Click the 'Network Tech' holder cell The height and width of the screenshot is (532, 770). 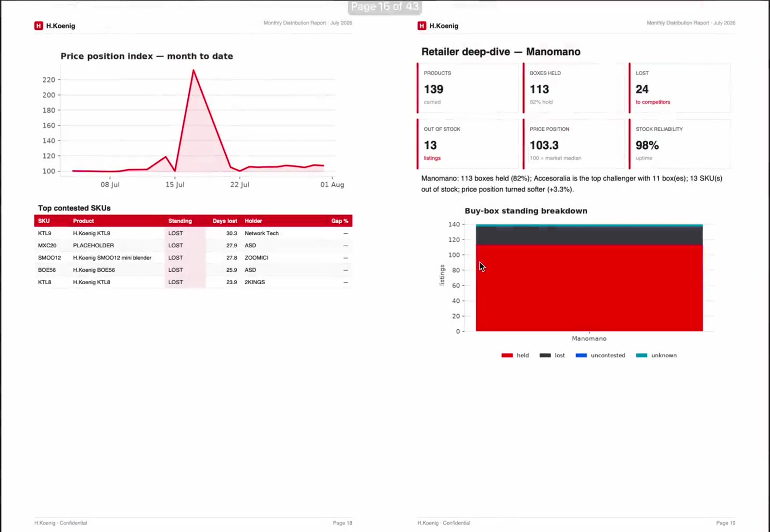pyautogui.click(x=261, y=233)
